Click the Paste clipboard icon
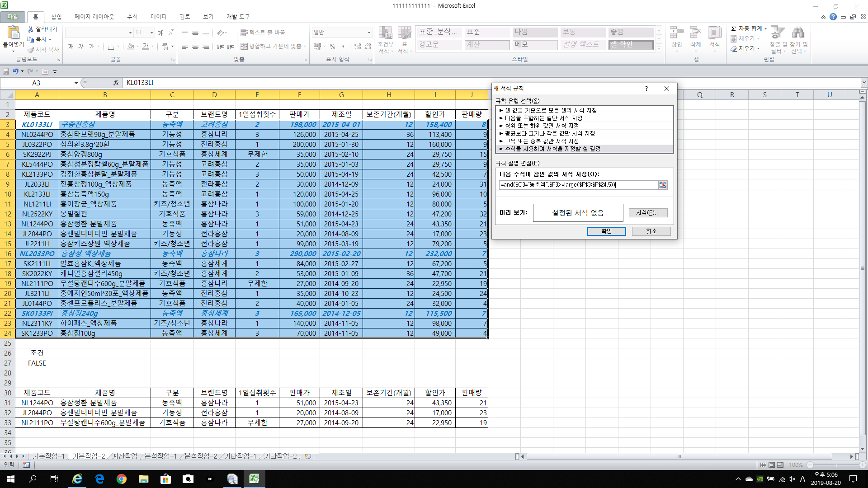 (13, 33)
